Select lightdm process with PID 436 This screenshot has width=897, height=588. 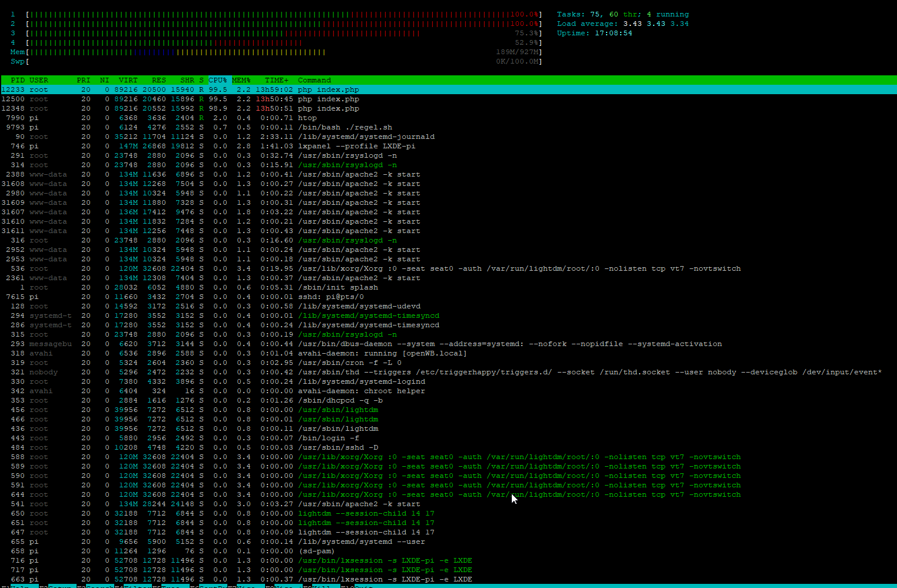click(448, 428)
